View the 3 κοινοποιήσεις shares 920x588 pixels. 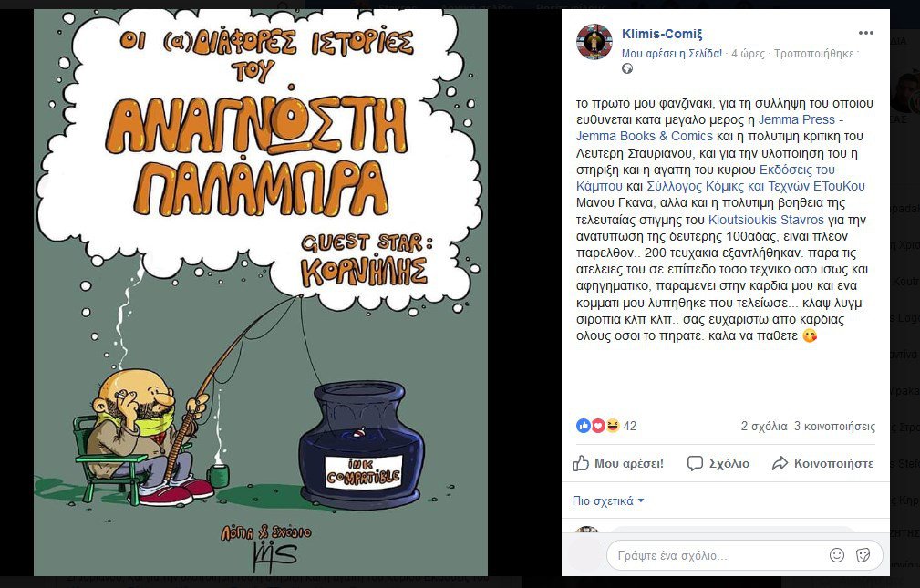pyautogui.click(x=834, y=427)
